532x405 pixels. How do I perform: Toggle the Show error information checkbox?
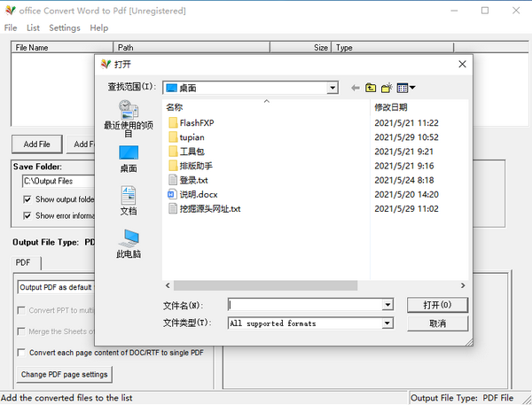(27, 215)
